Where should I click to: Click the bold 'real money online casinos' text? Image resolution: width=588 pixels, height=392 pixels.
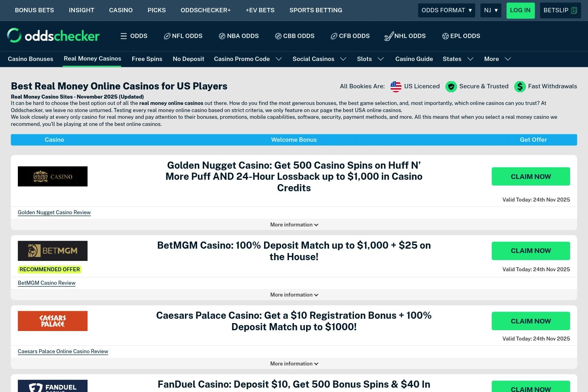[171, 103]
